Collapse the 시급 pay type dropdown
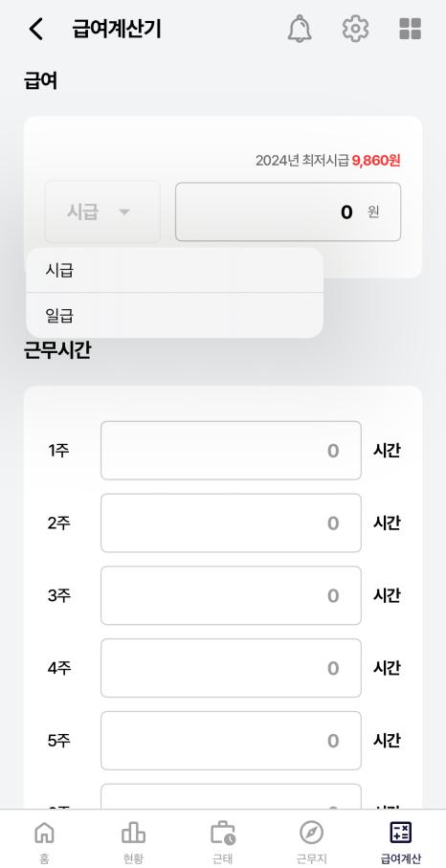The image size is (446, 868). [102, 211]
